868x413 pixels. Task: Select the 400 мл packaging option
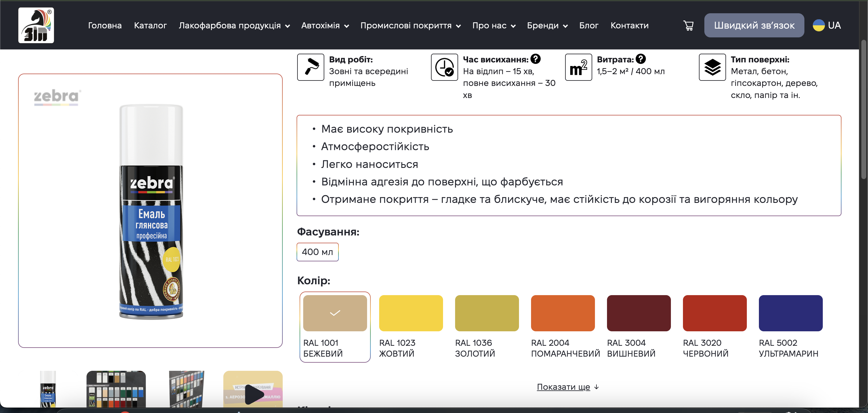click(317, 252)
